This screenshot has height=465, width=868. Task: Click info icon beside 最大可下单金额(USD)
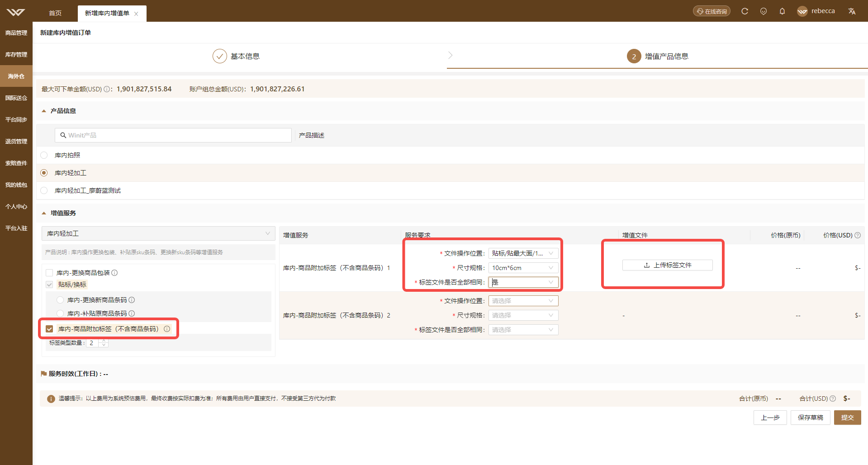tap(107, 89)
